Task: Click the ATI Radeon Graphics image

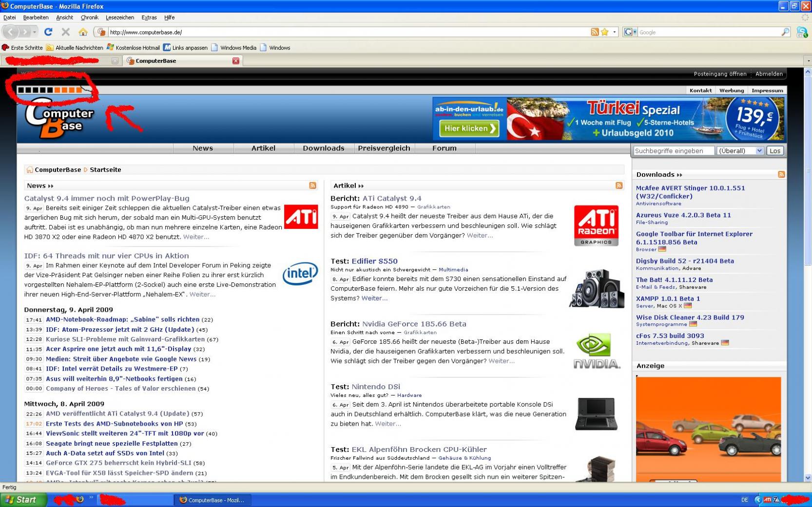Action: (x=596, y=225)
